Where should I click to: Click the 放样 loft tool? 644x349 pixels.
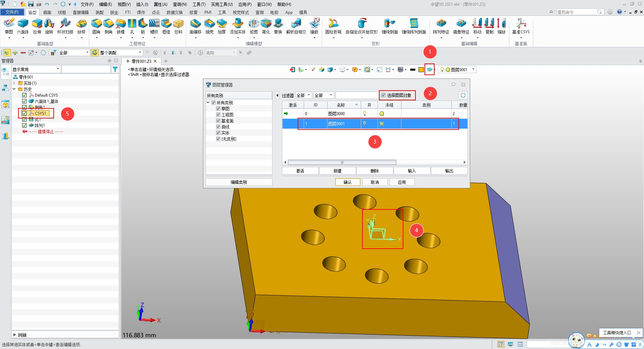point(82,26)
